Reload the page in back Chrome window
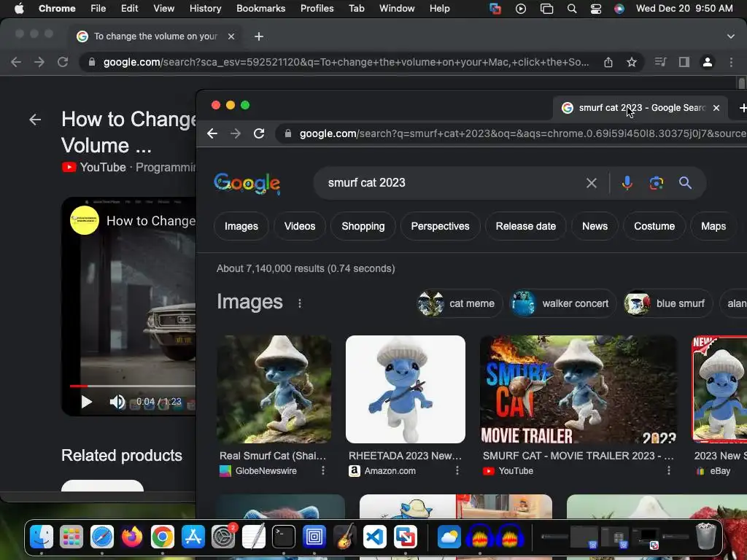Viewport: 747px width, 560px height. (63, 62)
